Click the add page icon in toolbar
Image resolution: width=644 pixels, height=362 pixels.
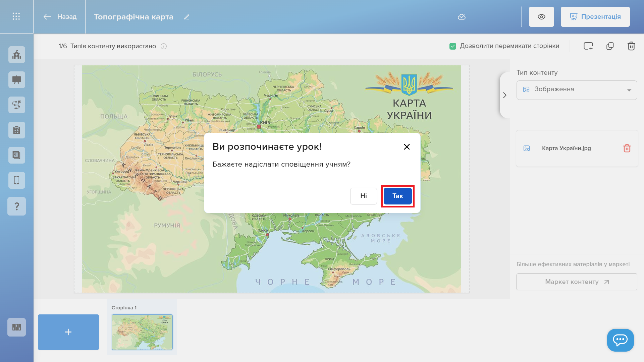pyautogui.click(x=588, y=46)
